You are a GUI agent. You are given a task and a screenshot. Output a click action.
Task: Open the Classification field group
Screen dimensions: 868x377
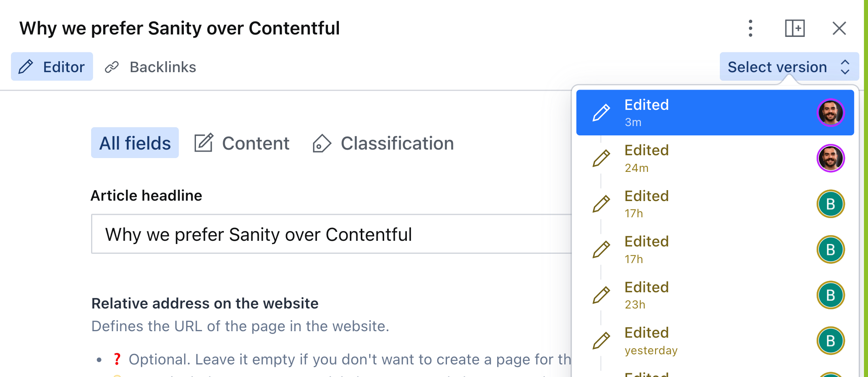tap(397, 143)
